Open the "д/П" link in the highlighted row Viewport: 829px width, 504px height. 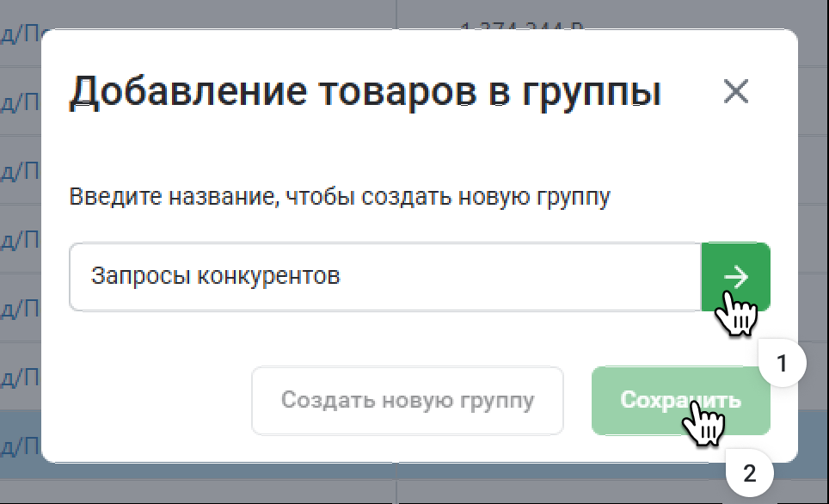[21, 446]
